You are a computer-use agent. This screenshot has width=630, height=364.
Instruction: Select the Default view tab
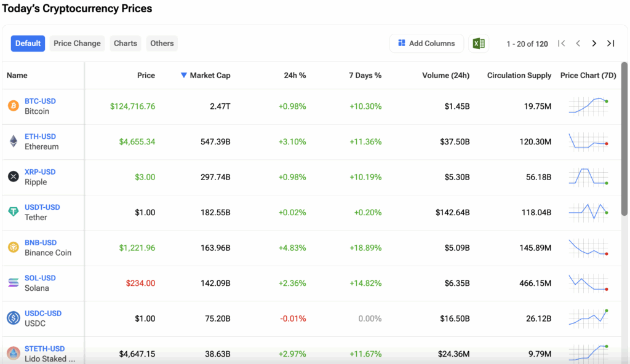(x=28, y=44)
